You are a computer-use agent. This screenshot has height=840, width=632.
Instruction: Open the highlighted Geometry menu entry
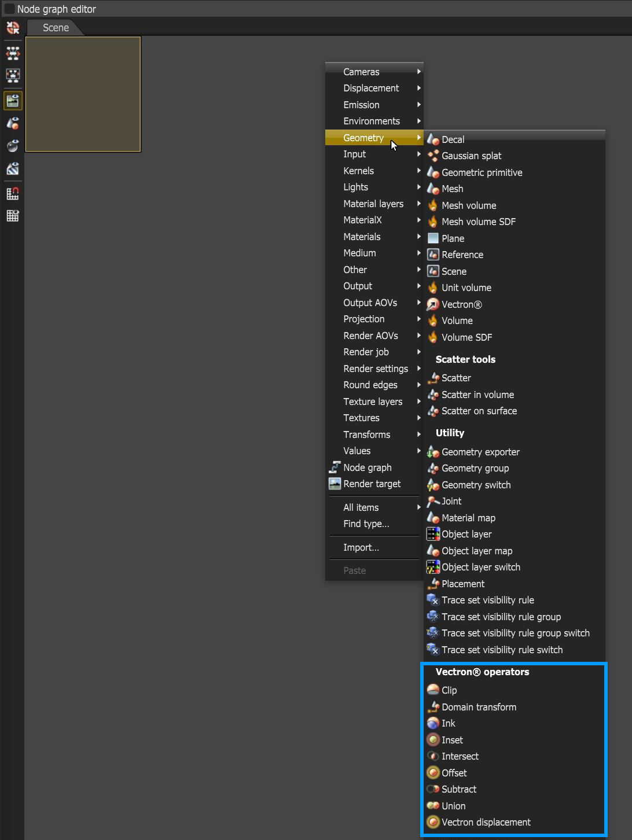pyautogui.click(x=374, y=138)
